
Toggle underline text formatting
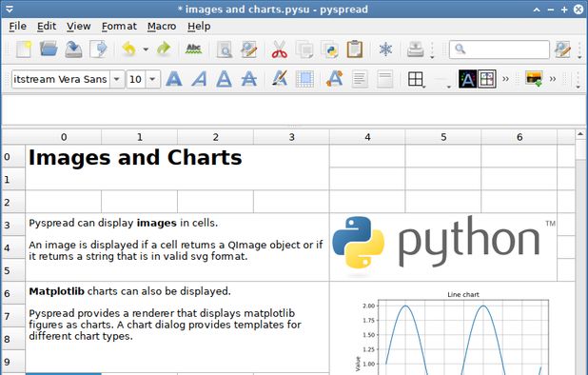click(x=224, y=79)
